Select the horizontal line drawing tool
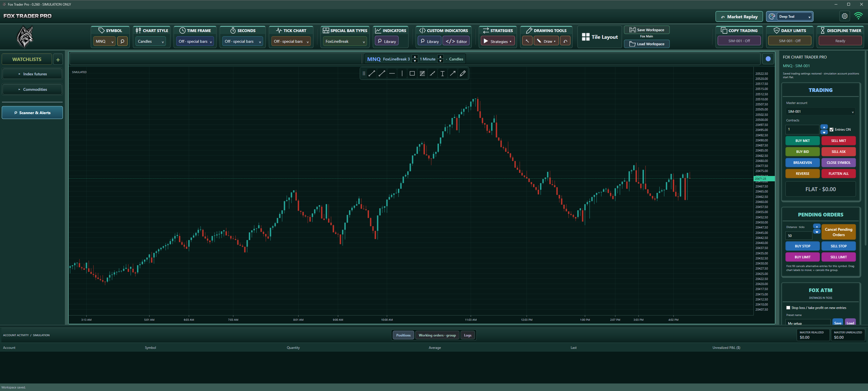 pos(392,73)
